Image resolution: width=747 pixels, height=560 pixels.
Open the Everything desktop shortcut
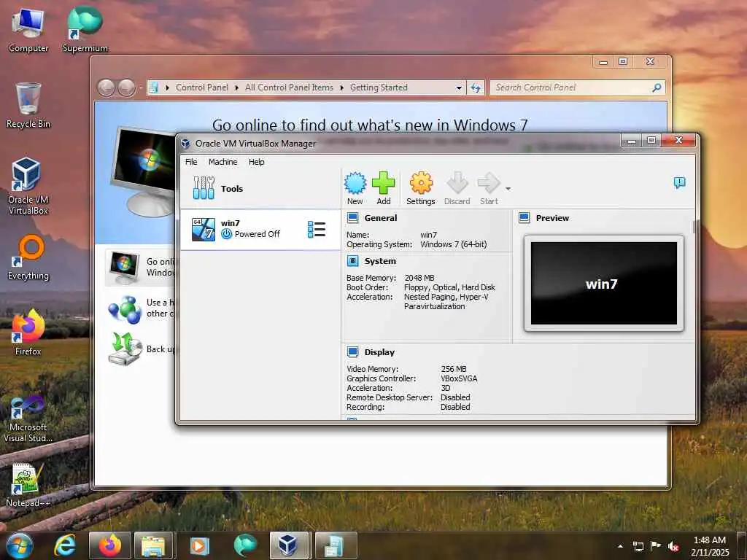(x=28, y=257)
